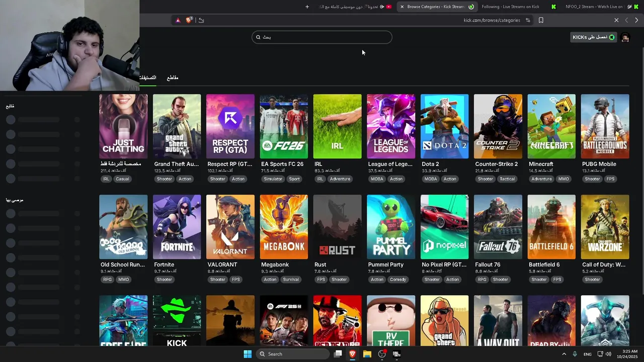The height and width of the screenshot is (362, 644).
Task: Switch ENG input language indicator
Action: [588, 354]
